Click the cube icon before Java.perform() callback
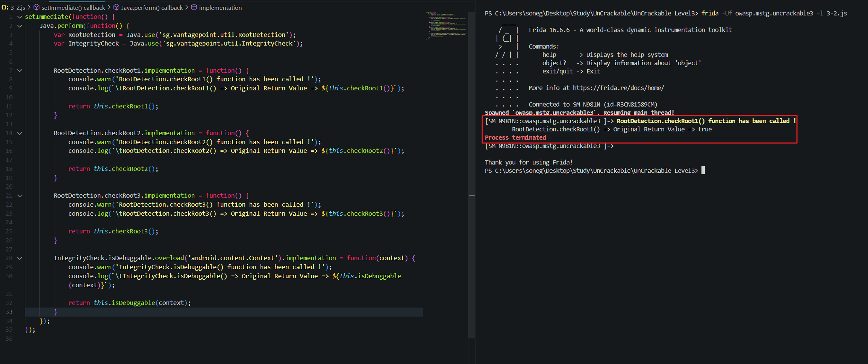Viewport: 868px width, 364px height. 116,8
